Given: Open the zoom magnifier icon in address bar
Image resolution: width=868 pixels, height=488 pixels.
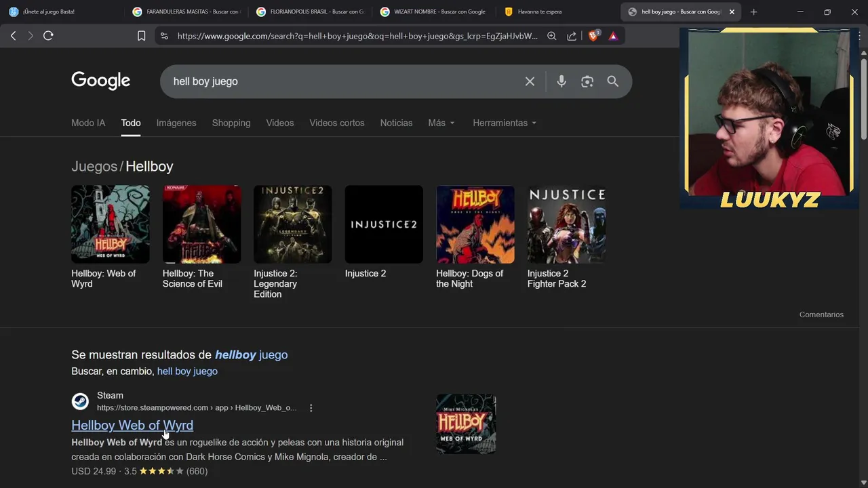Looking at the screenshot, I should coord(552,36).
